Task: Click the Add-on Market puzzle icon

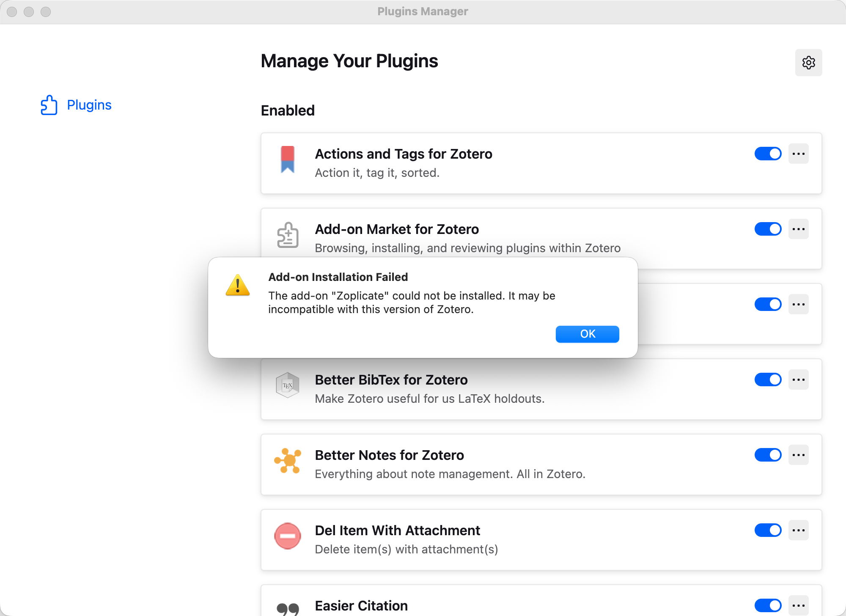Action: pos(288,235)
